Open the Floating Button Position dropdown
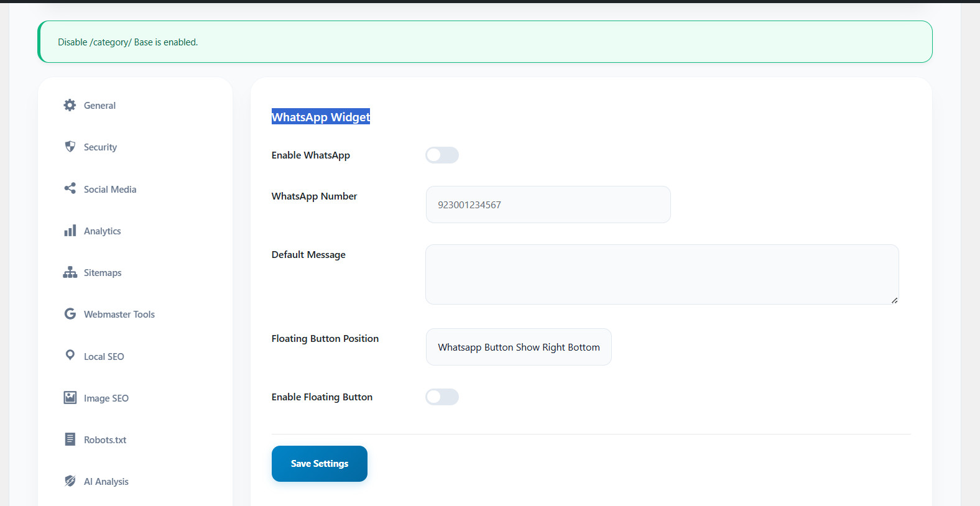Screen dimensions: 980x506 [x=519, y=347]
